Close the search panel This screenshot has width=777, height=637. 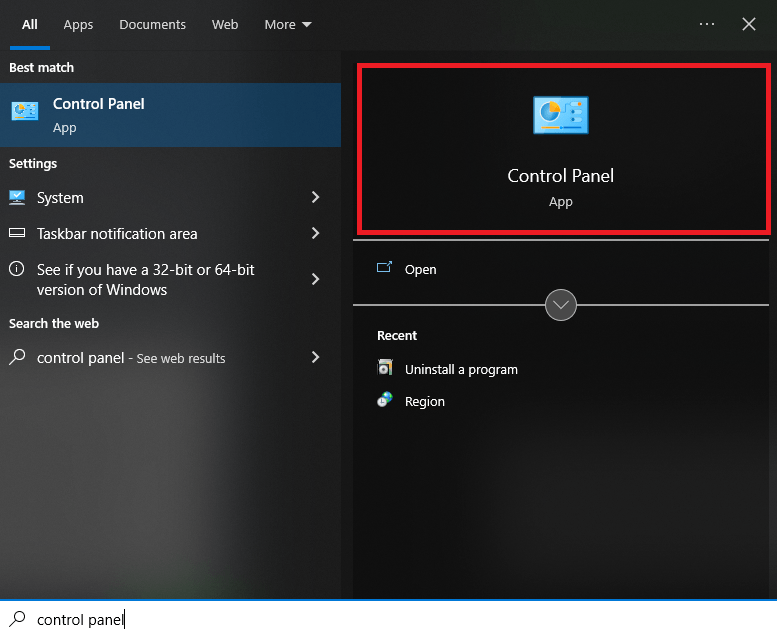coord(749,24)
